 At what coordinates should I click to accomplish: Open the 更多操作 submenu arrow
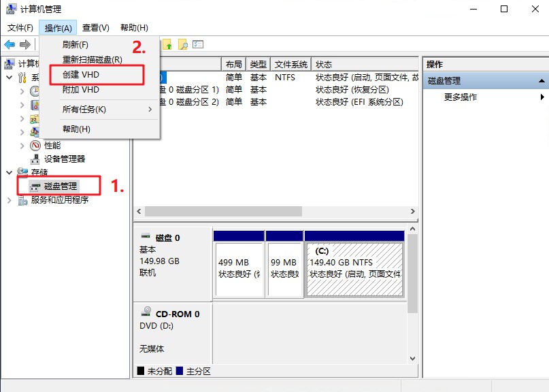pos(542,97)
